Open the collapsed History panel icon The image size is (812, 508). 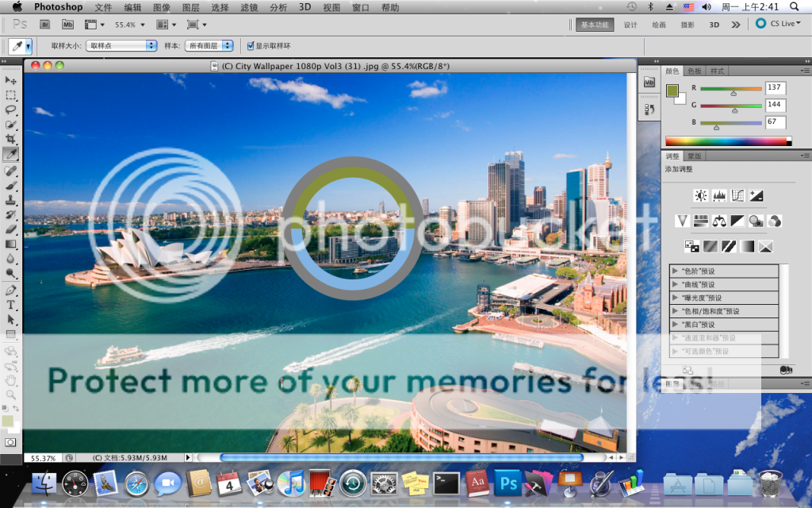(649, 110)
